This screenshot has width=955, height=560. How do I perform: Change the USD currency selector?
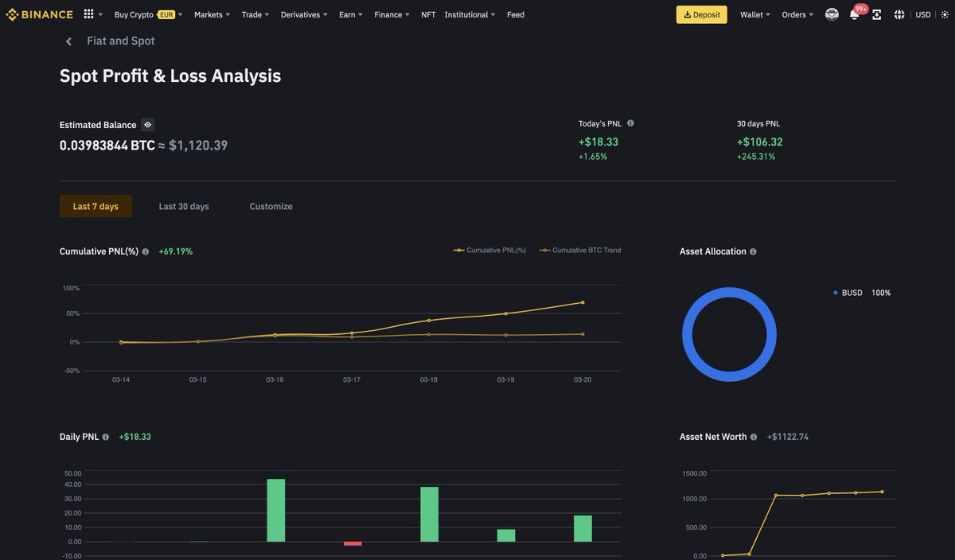pyautogui.click(x=923, y=14)
